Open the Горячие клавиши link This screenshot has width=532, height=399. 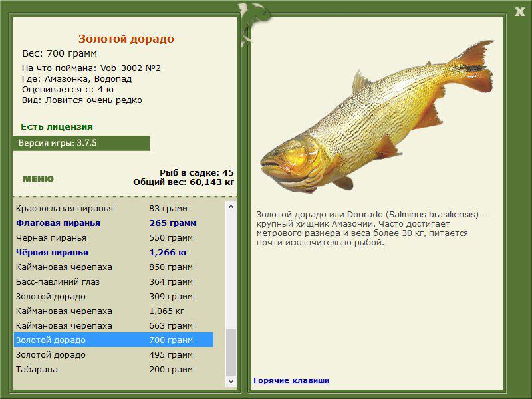291,380
